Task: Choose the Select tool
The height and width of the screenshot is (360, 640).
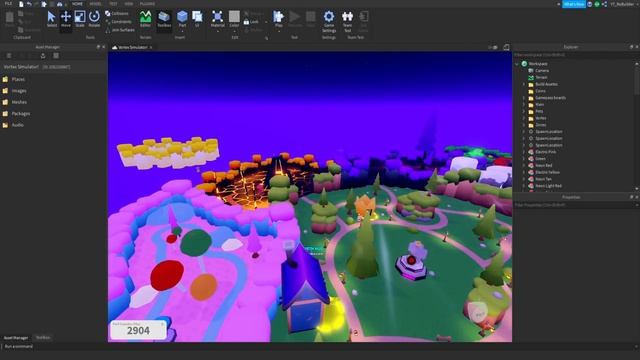Action: pyautogui.click(x=51, y=19)
